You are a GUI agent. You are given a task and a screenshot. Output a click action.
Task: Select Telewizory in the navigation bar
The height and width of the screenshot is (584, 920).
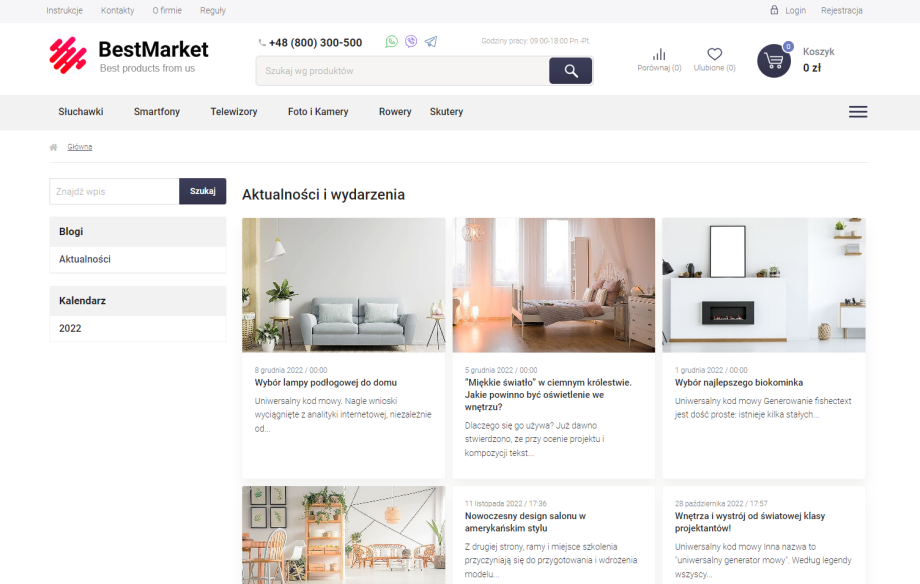pyautogui.click(x=234, y=112)
